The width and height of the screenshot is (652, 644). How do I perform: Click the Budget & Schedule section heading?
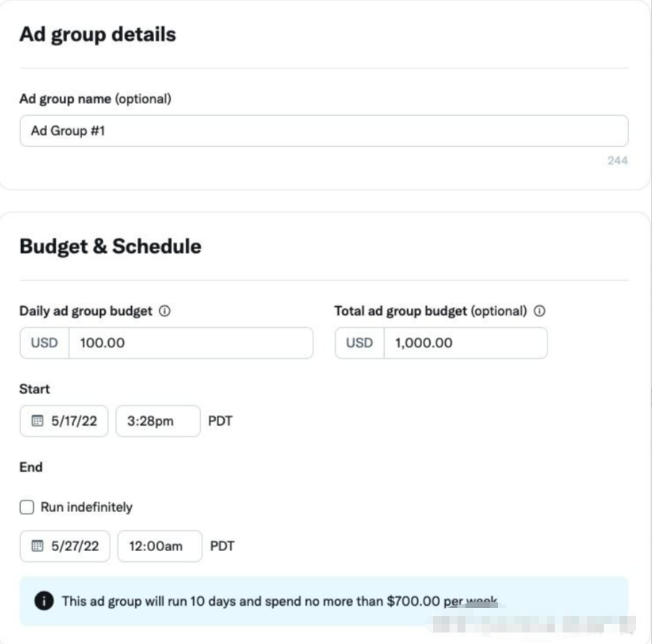pyautogui.click(x=110, y=246)
